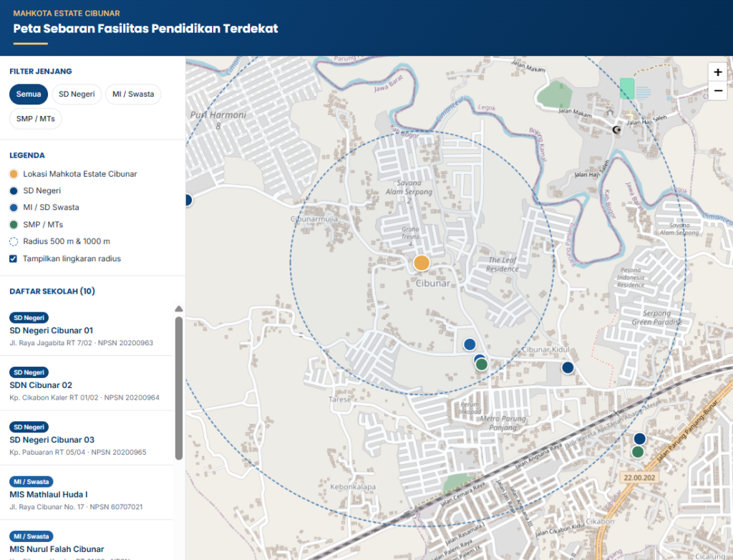Click Serpong Green Paradise map label
The height and width of the screenshot is (560, 733).
click(656, 318)
